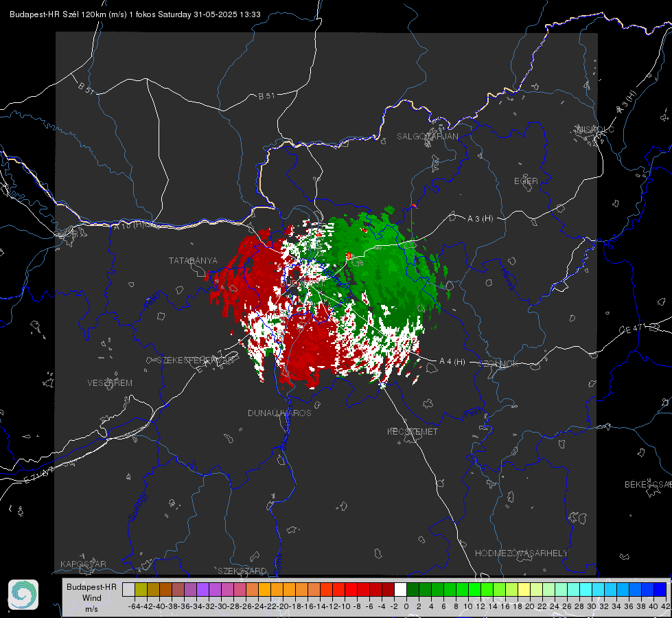Image resolution: width=672 pixels, height=618 pixels.
Task: Click the light gray swatch left of -64
Action: (x=128, y=589)
